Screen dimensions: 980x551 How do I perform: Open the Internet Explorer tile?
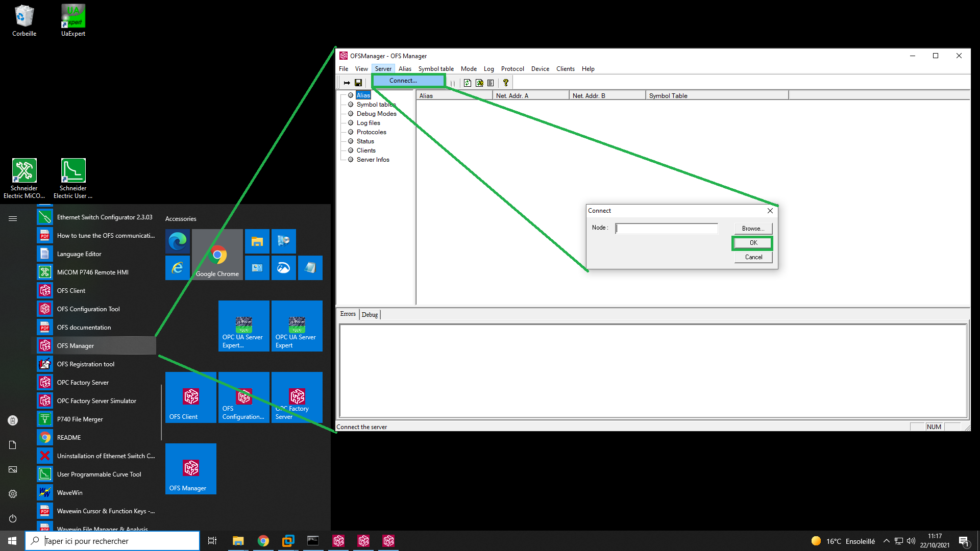click(x=178, y=268)
